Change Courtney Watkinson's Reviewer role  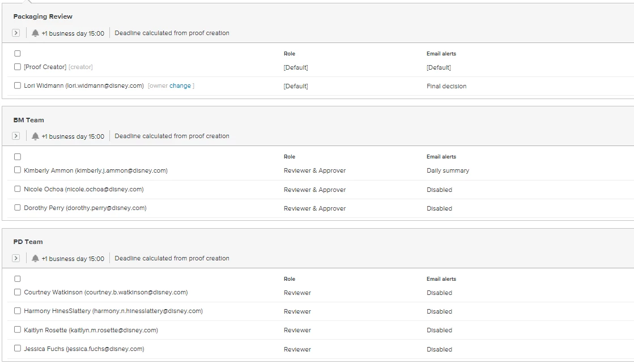[297, 293]
